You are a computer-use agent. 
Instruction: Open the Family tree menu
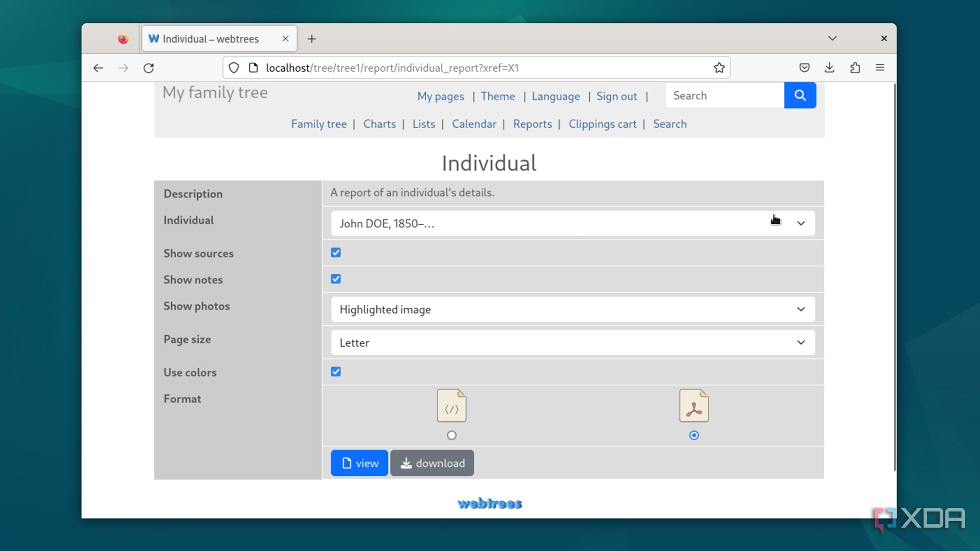[318, 124]
